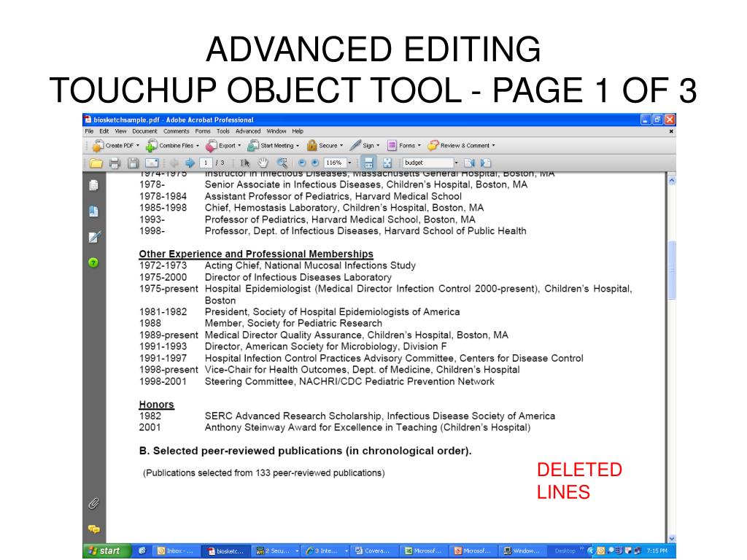Choose the Select tool cursor icon

pyautogui.click(x=245, y=163)
